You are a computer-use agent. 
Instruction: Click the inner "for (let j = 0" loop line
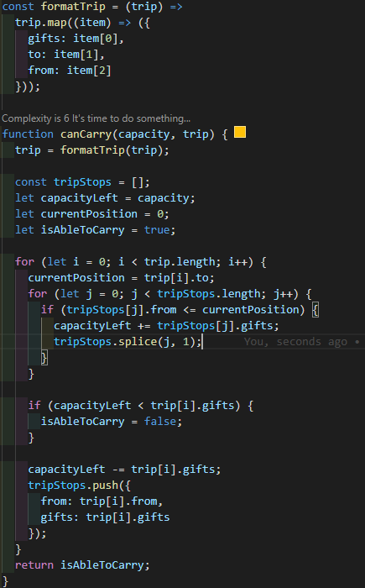coord(169,294)
